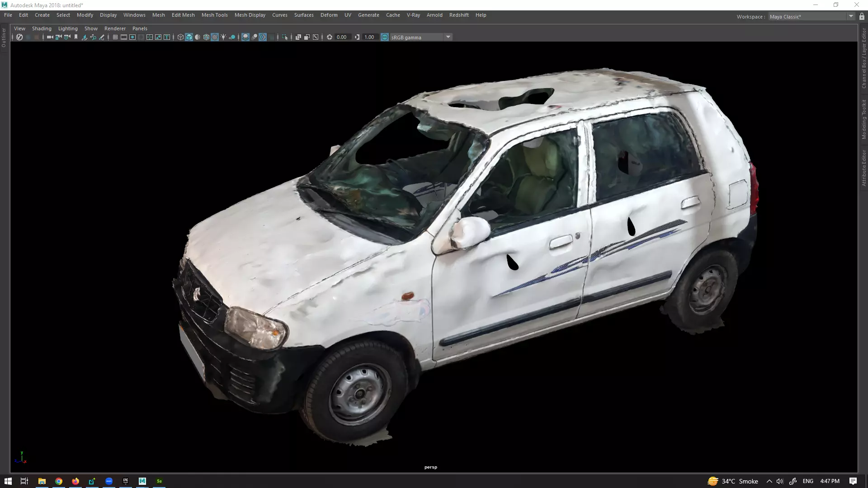The width and height of the screenshot is (868, 488).
Task: Open the Attribute Editor side tab
Action: click(863, 168)
